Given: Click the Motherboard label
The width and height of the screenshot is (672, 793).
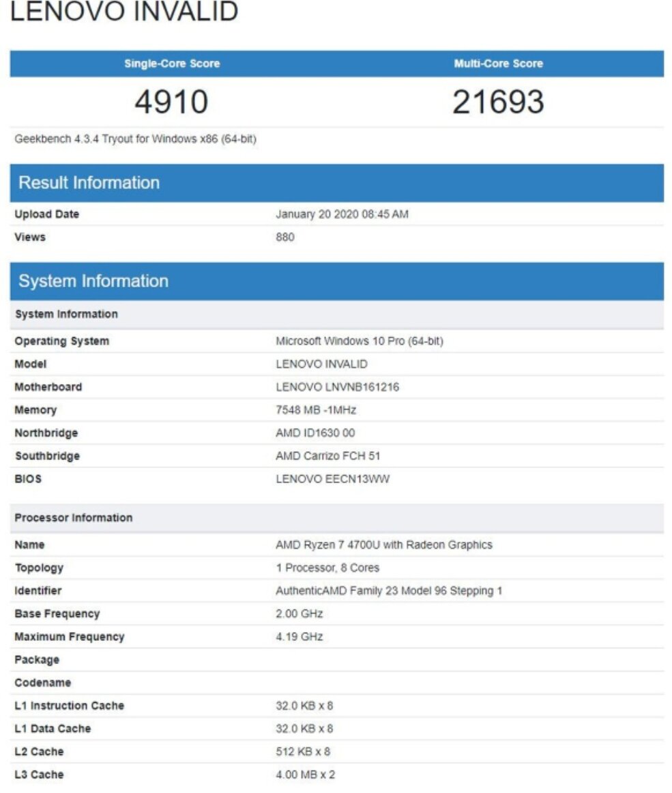Looking at the screenshot, I should (x=48, y=388).
